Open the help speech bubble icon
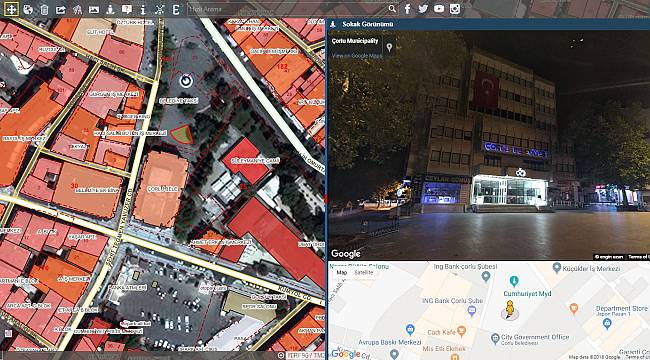The image size is (650, 360). tap(126, 9)
